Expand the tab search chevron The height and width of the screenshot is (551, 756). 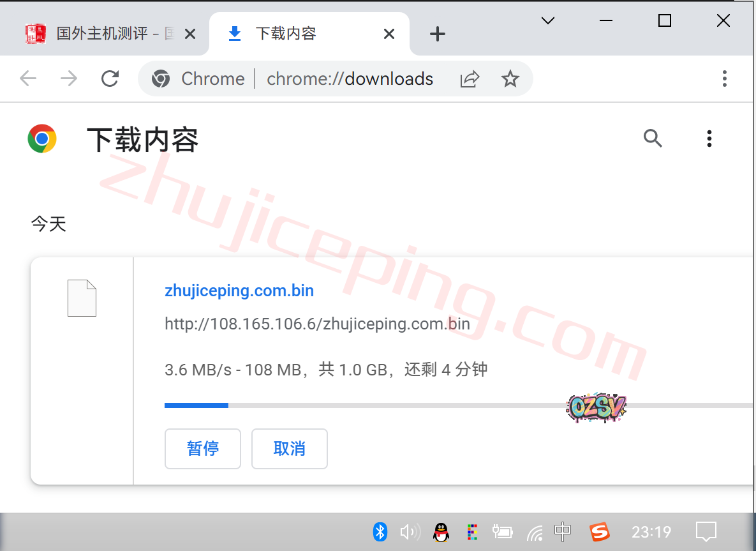coord(547,21)
